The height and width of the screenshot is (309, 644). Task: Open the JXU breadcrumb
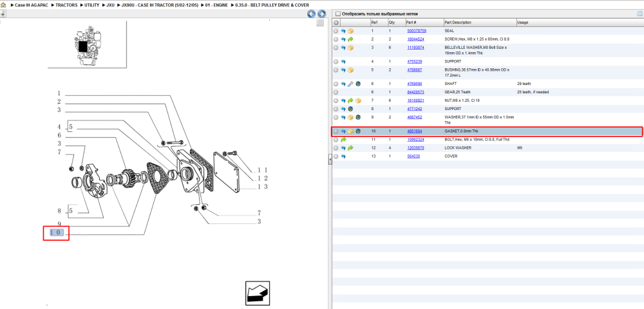(110, 5)
